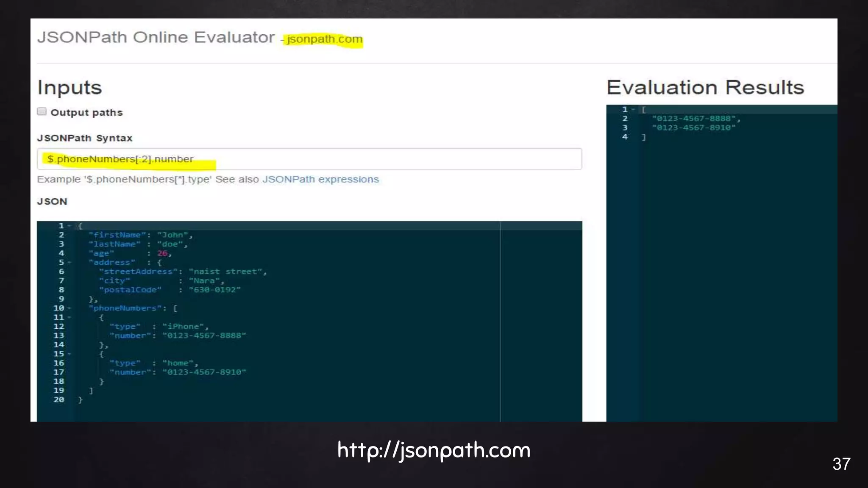The height and width of the screenshot is (488, 868).
Task: Click the "doe" value in JSON editor
Action: click(170, 244)
